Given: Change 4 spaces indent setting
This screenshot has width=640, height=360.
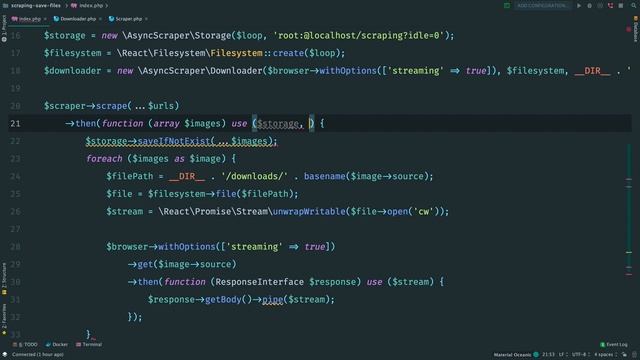Looking at the screenshot, I should pos(605,355).
